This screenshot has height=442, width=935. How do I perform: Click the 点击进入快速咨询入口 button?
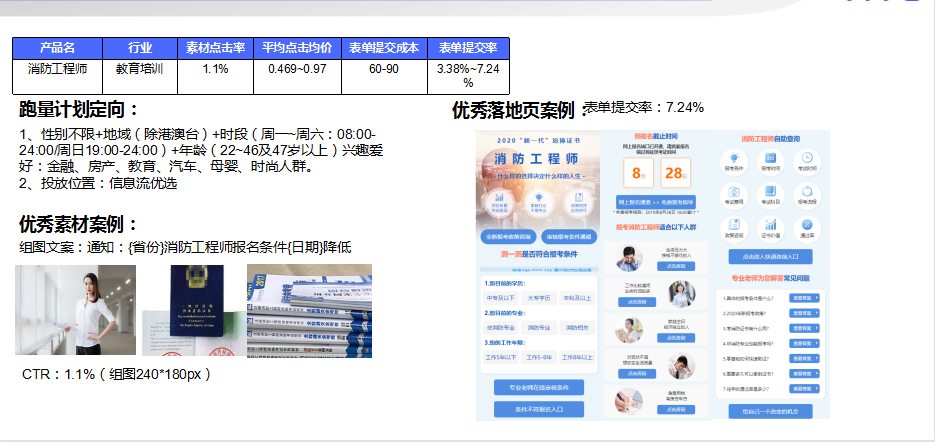click(770, 257)
